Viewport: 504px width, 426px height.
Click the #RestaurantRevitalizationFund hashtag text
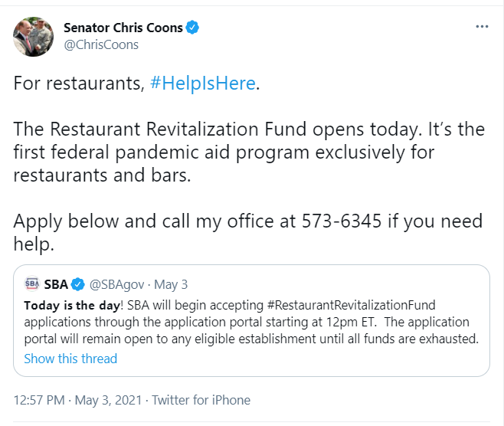(351, 305)
